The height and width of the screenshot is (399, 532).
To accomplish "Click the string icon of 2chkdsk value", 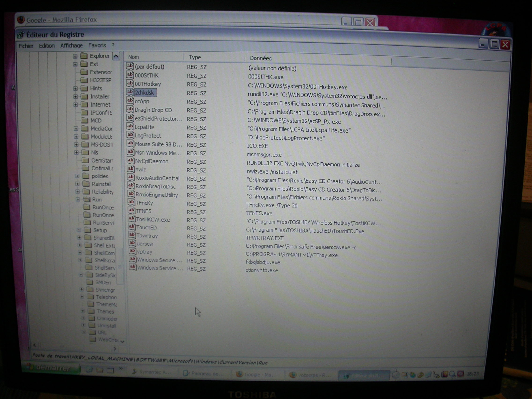I will click(x=130, y=92).
